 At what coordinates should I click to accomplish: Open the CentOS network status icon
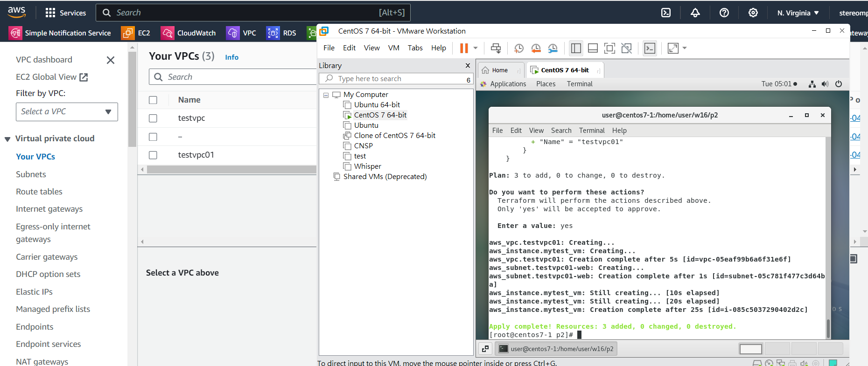812,84
